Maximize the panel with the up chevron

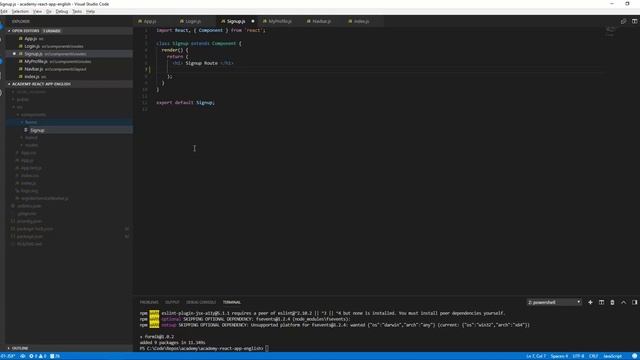pos(623,302)
